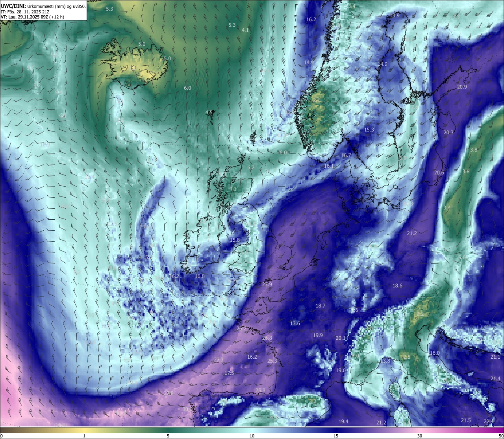Click the 13.8 value on the map
This screenshot has width=504, height=439.
click(x=385, y=361)
